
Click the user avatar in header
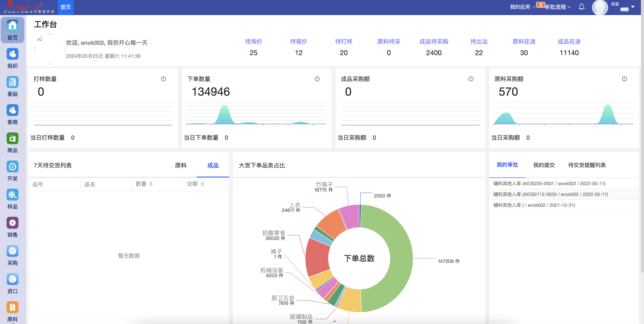click(x=600, y=7)
